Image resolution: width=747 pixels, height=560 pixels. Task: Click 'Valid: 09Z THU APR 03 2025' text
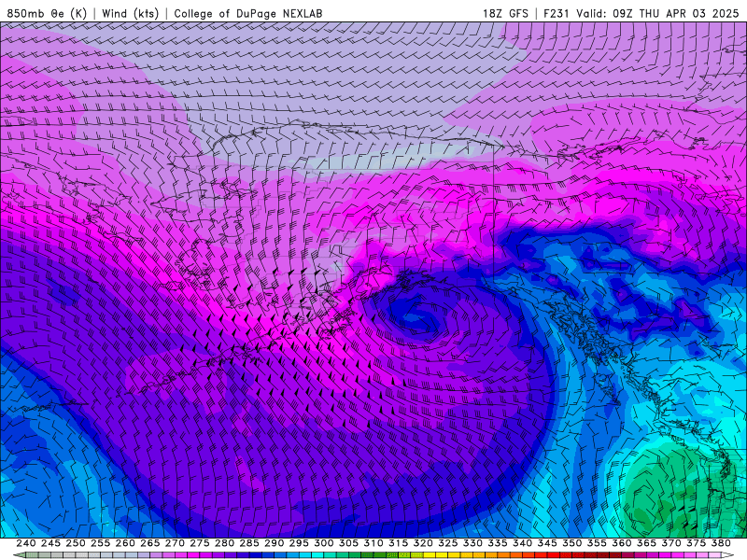click(657, 13)
